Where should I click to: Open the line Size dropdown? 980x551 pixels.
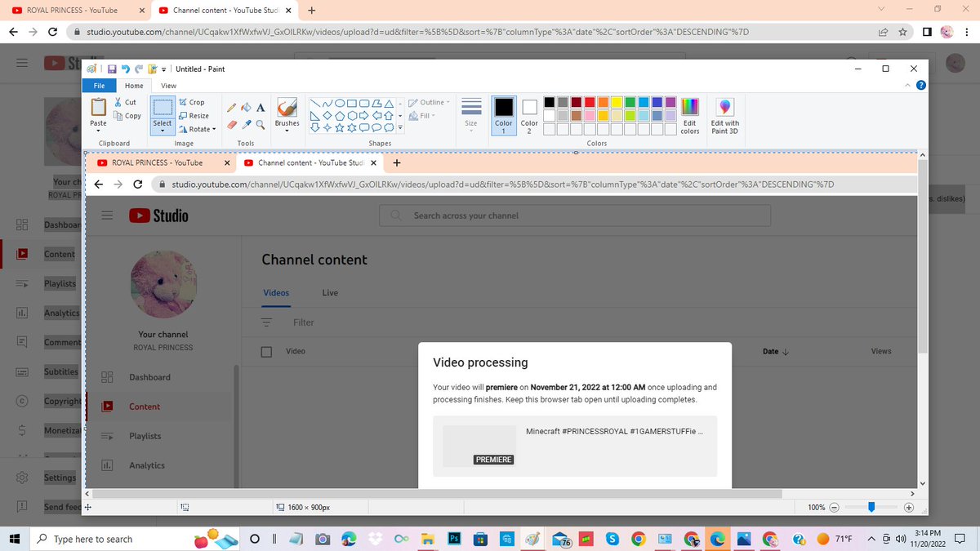(471, 116)
